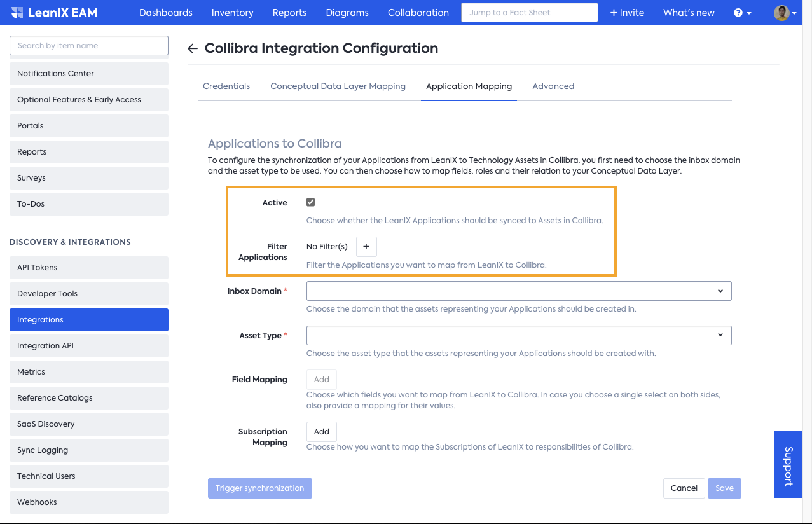Open Developer Tools in sidebar
This screenshot has width=812, height=524.
click(89, 294)
